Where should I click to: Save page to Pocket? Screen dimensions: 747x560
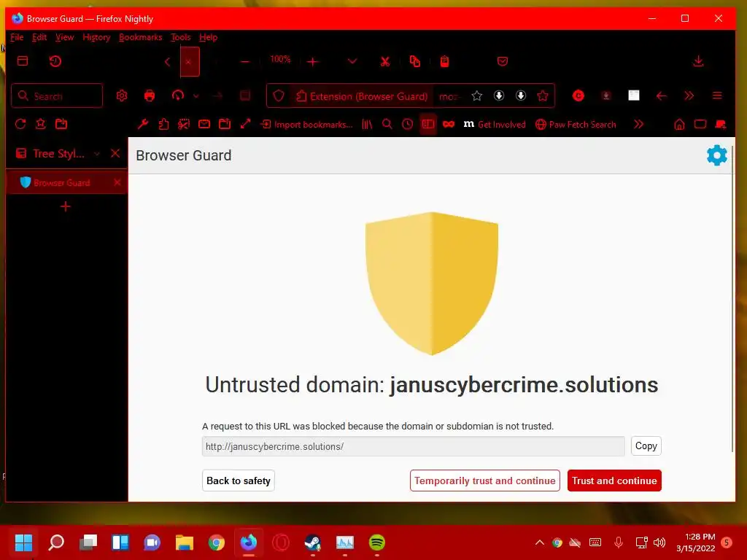pyautogui.click(x=502, y=61)
